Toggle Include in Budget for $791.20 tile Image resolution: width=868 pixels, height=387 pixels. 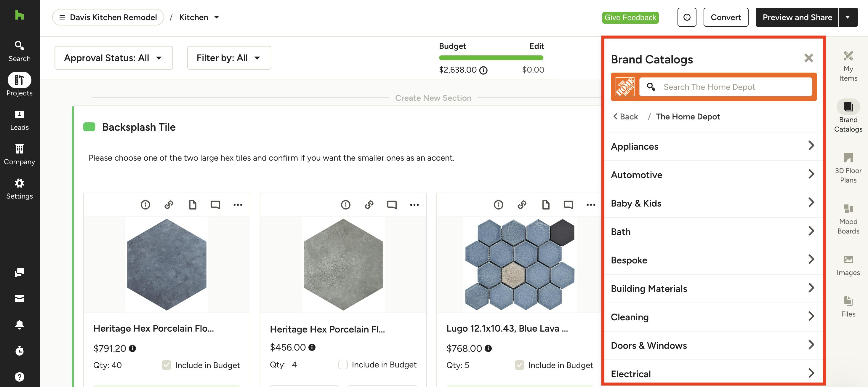166,365
